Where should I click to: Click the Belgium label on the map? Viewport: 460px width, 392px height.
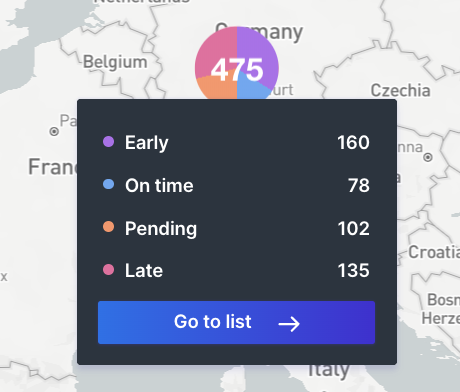pyautogui.click(x=115, y=62)
